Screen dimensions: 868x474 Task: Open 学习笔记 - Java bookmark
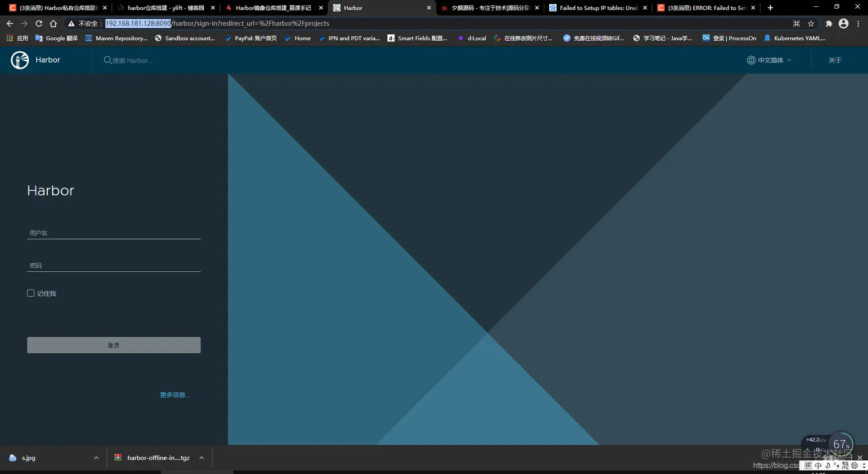662,38
